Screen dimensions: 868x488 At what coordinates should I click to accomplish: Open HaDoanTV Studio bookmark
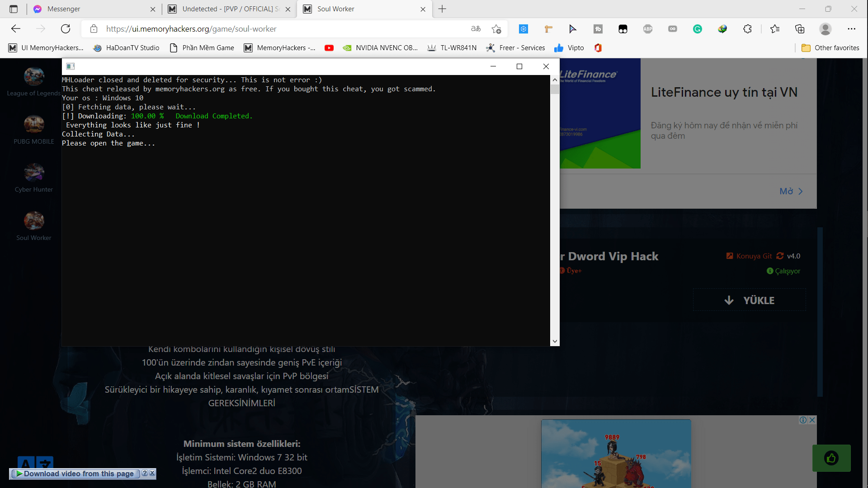pos(126,48)
